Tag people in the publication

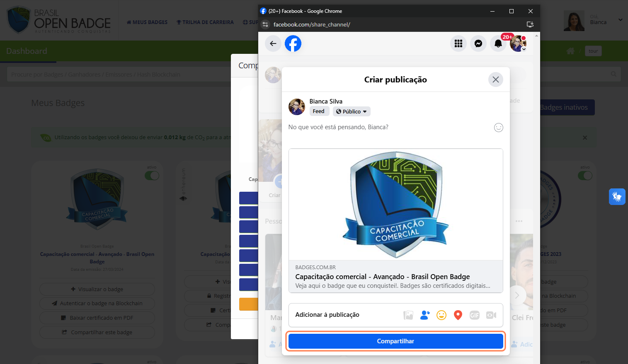tap(425, 315)
